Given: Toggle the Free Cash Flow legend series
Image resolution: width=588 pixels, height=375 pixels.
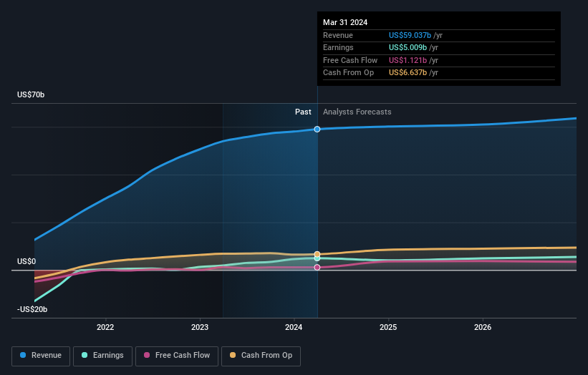Looking at the screenshot, I should click(x=177, y=356).
